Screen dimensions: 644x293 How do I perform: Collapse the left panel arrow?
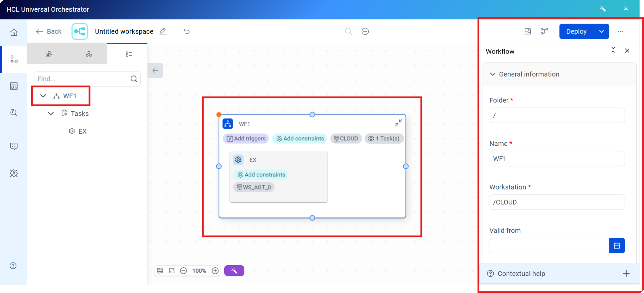pos(155,70)
